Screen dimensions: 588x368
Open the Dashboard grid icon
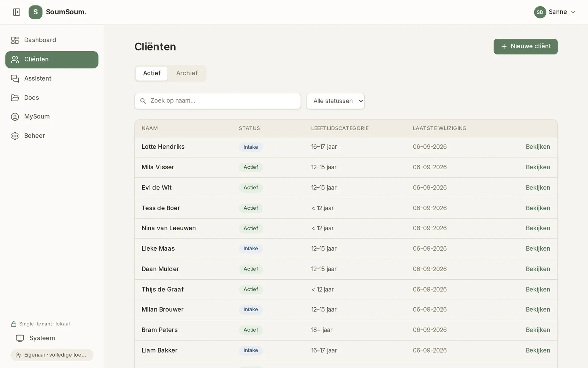click(x=15, y=40)
